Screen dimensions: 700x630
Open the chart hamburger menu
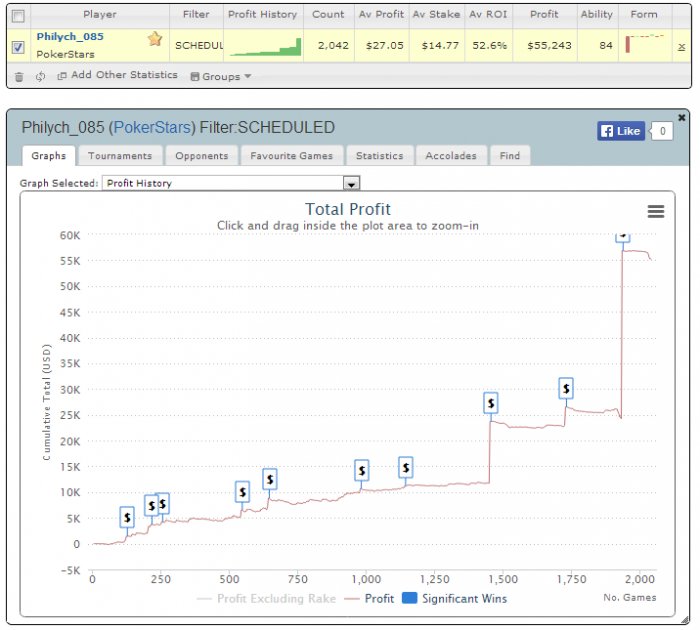[x=656, y=211]
